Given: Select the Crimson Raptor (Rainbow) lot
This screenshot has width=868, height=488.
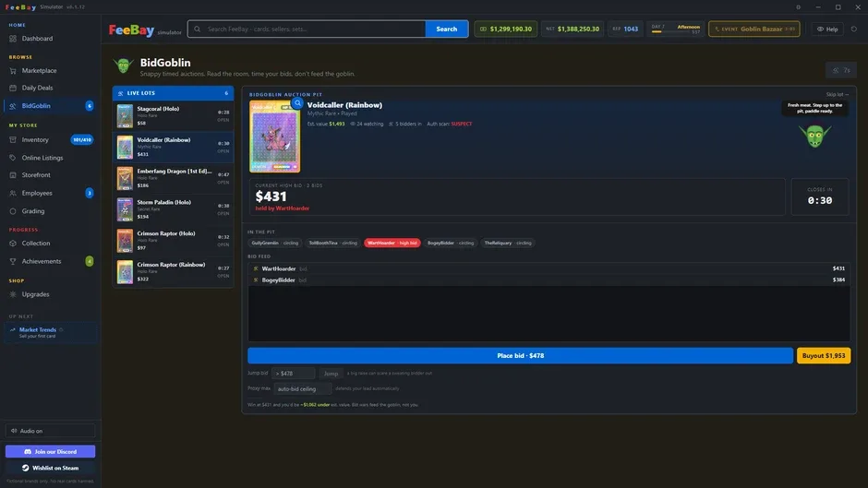Looking at the screenshot, I should [x=174, y=271].
